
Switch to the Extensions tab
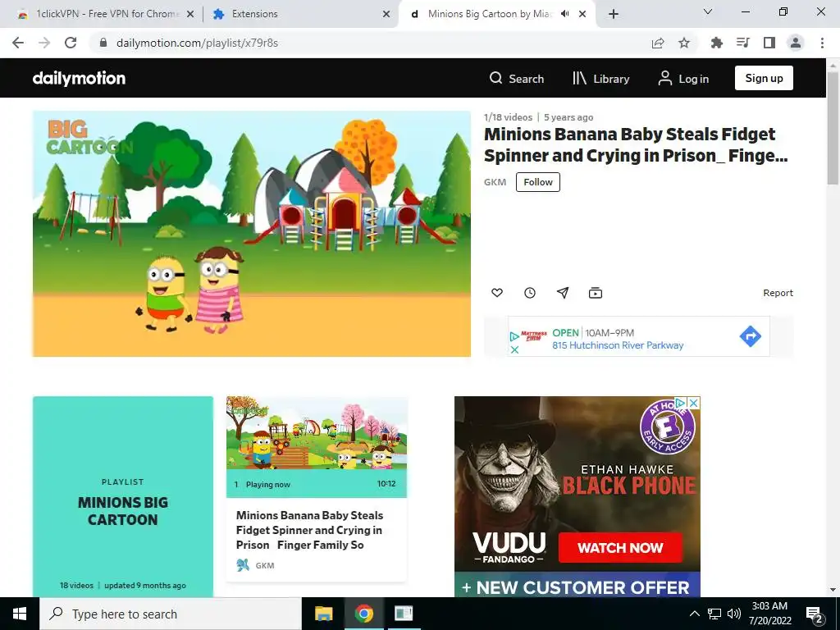point(300,14)
